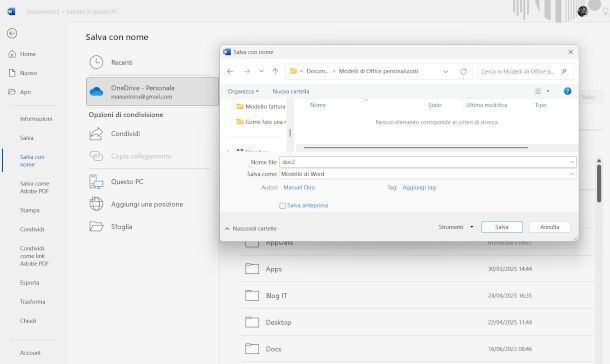Select Chiudi in the sidebar
Viewport: 610px width, 364px height.
point(28,321)
